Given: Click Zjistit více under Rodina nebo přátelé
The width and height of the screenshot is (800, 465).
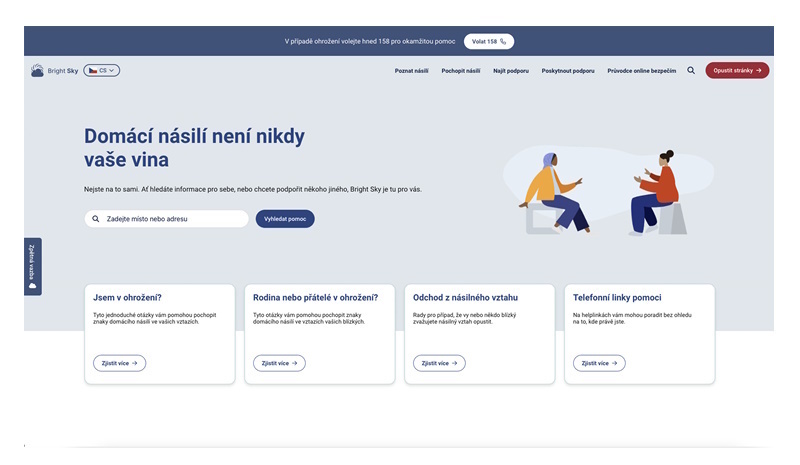Looking at the screenshot, I should (279, 363).
